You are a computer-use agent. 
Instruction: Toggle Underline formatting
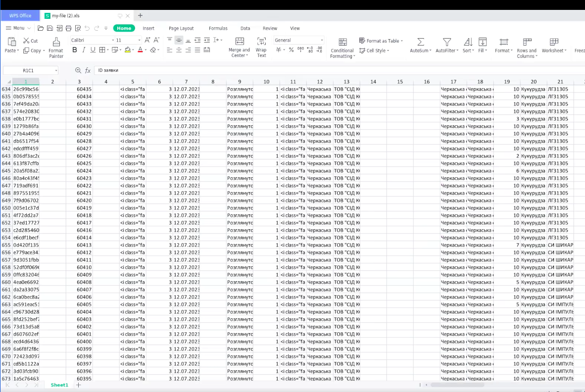tap(93, 50)
